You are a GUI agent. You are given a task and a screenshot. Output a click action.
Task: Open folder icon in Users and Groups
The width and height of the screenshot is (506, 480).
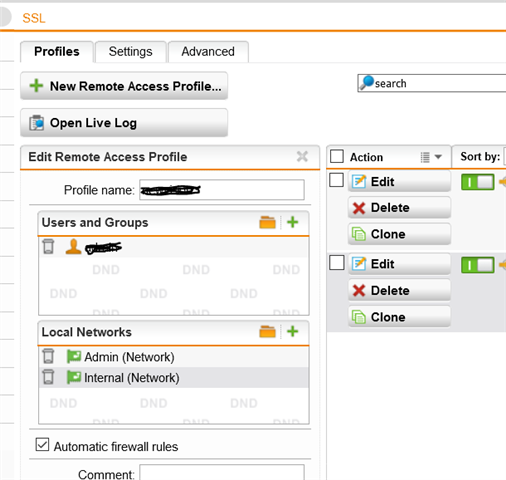[267, 222]
